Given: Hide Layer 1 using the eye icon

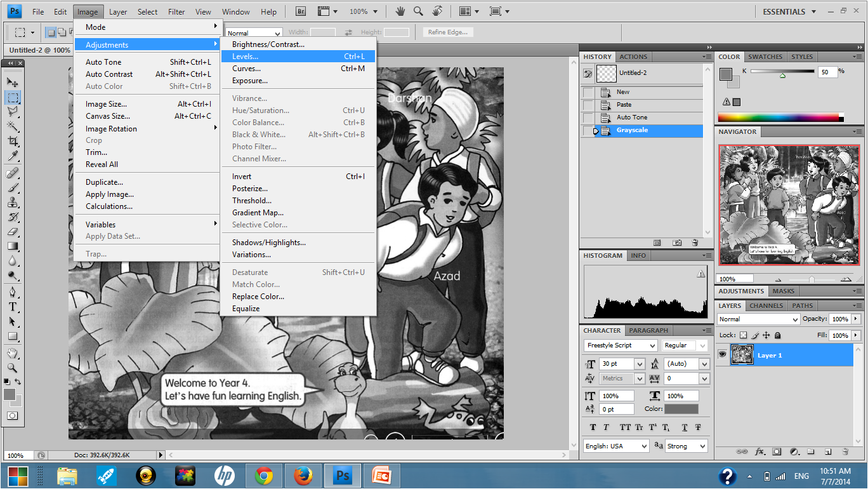Looking at the screenshot, I should [722, 354].
